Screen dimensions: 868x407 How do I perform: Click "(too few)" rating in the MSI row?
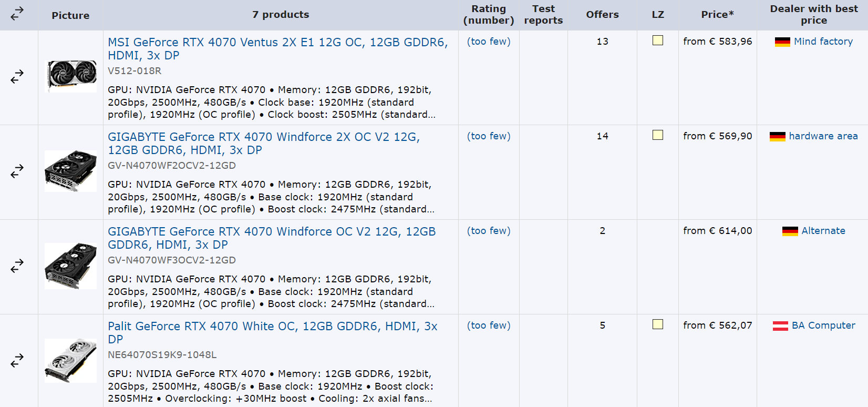(x=489, y=42)
